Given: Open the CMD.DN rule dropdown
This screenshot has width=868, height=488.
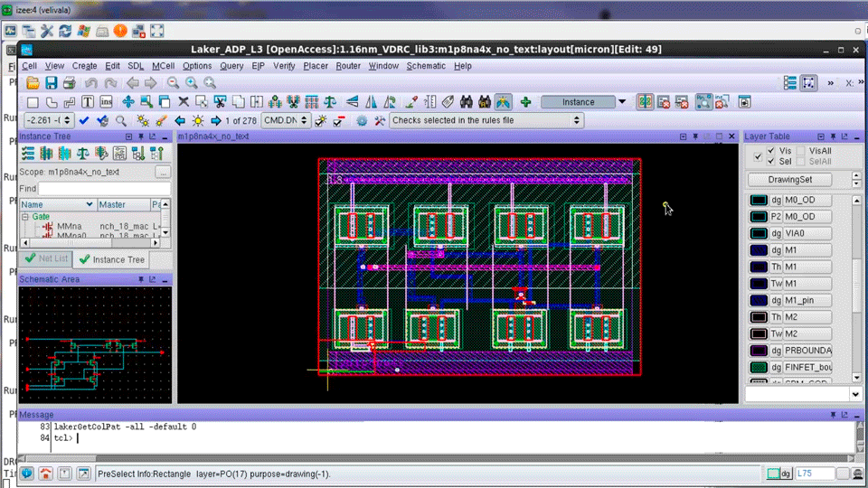Looking at the screenshot, I should click(x=286, y=120).
